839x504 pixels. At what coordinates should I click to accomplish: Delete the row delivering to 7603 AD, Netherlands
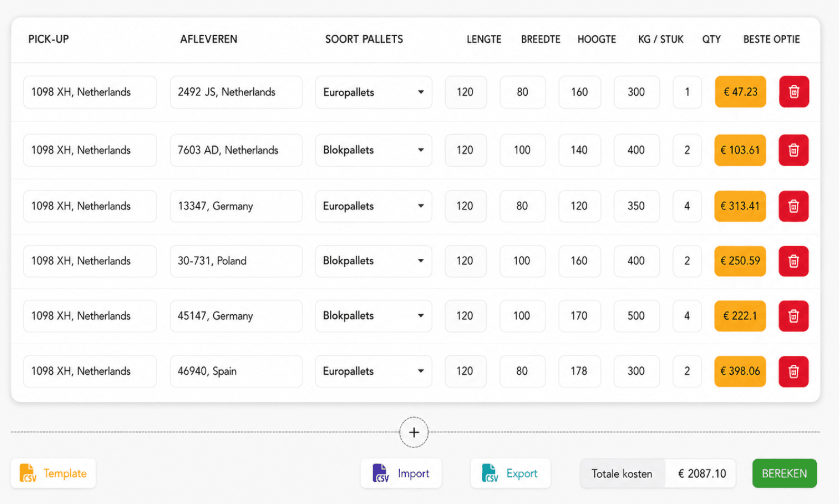(x=794, y=150)
